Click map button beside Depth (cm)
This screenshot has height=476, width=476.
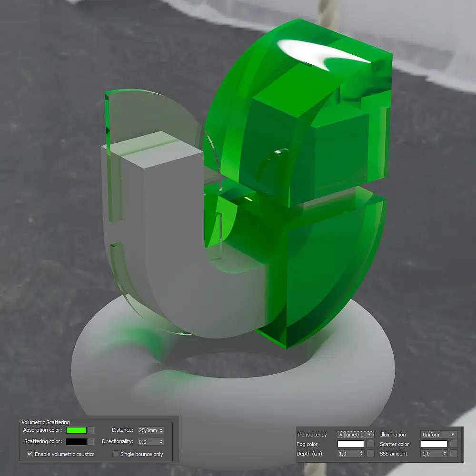pos(370,454)
